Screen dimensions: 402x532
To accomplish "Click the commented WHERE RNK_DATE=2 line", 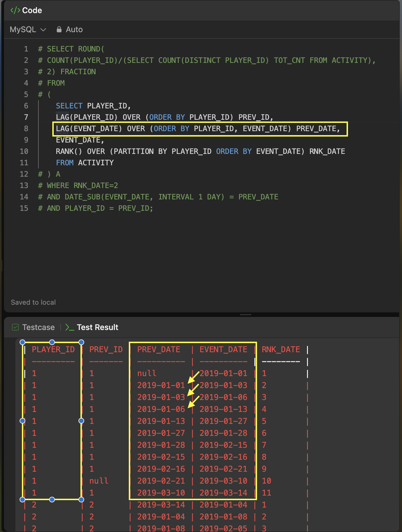I will click(x=78, y=185).
